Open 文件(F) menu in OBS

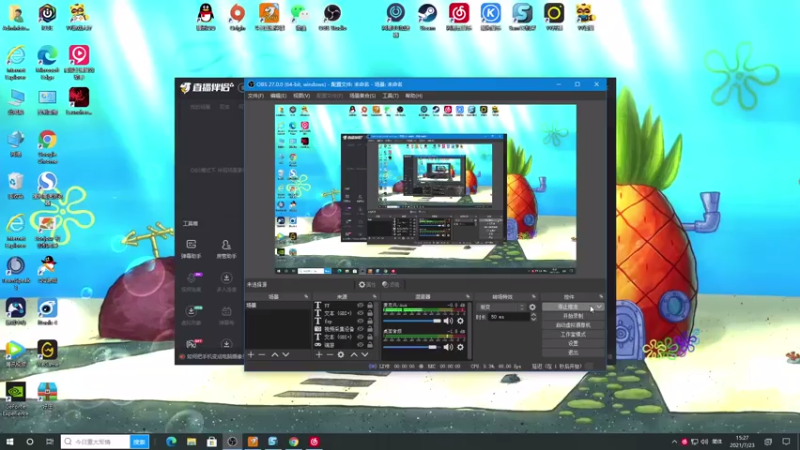pos(256,96)
